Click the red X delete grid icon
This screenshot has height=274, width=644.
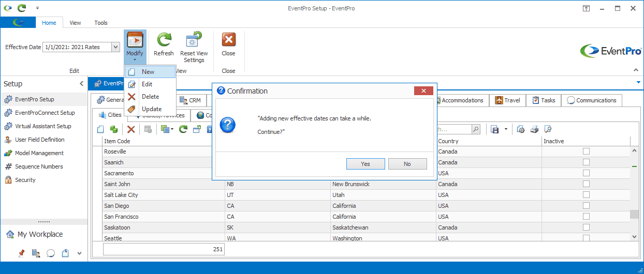point(131,129)
